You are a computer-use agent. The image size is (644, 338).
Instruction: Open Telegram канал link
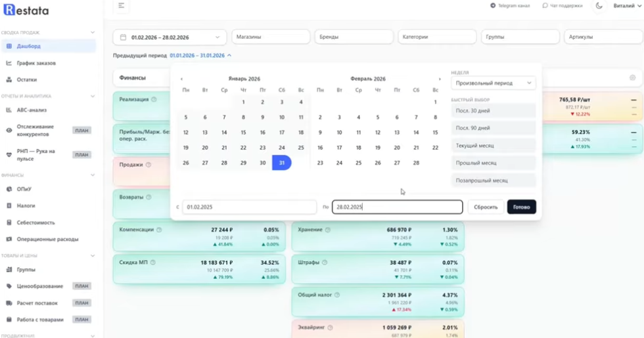pyautogui.click(x=510, y=6)
